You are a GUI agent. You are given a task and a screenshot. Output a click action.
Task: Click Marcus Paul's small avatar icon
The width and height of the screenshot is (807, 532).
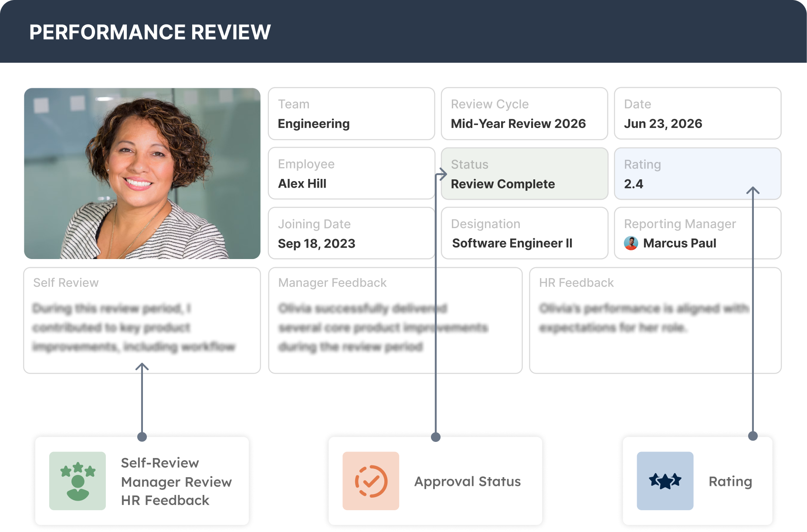tap(631, 243)
